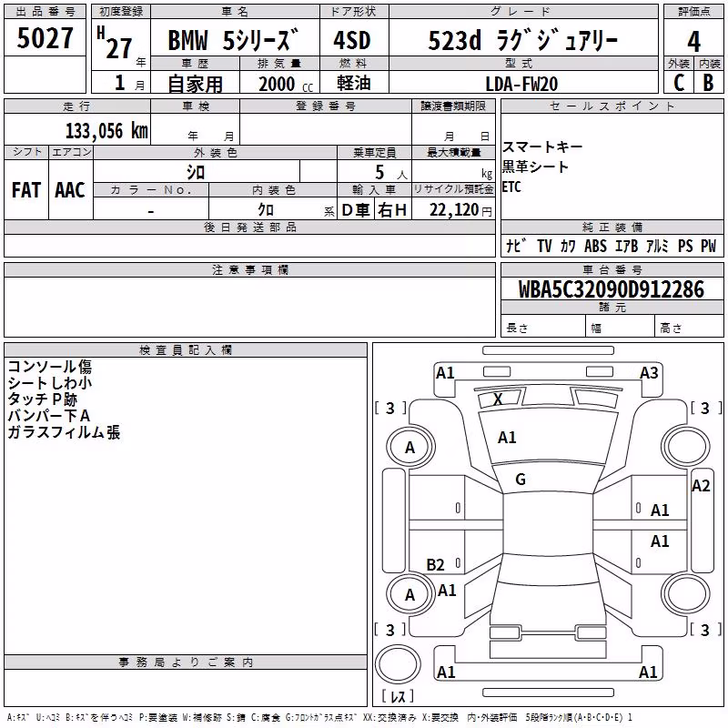Click the A3 mark on front bumper
The width and height of the screenshot is (728, 728).
tap(649, 373)
